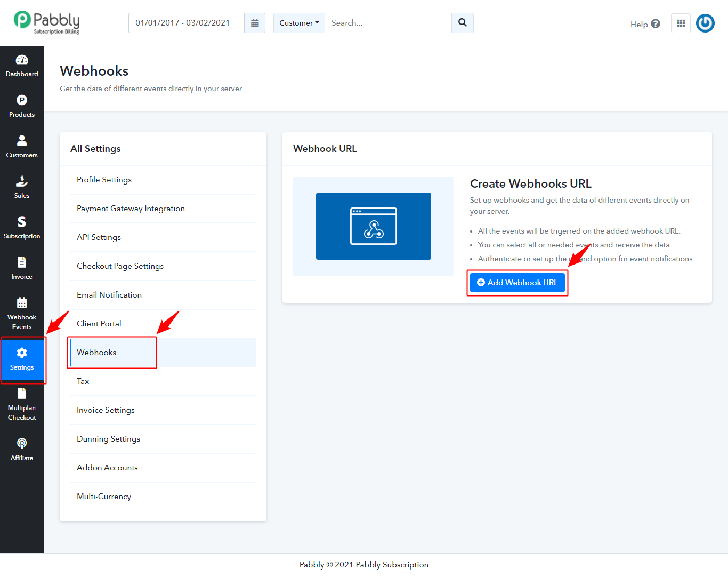Open API Settings

tap(163, 237)
